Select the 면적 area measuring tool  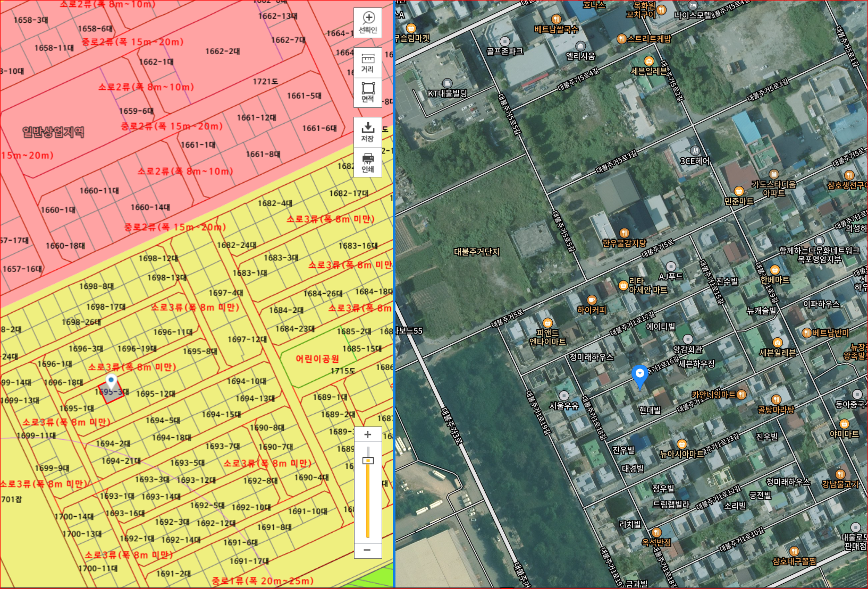coord(368,92)
